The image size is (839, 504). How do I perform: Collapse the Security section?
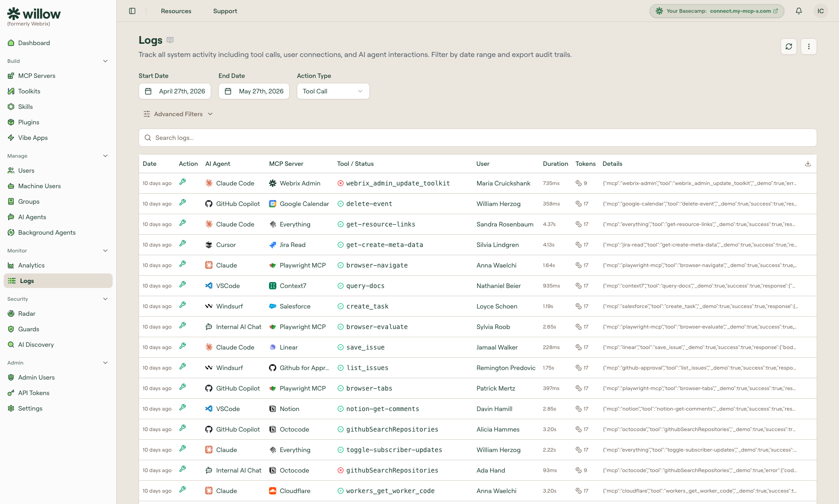pyautogui.click(x=105, y=299)
